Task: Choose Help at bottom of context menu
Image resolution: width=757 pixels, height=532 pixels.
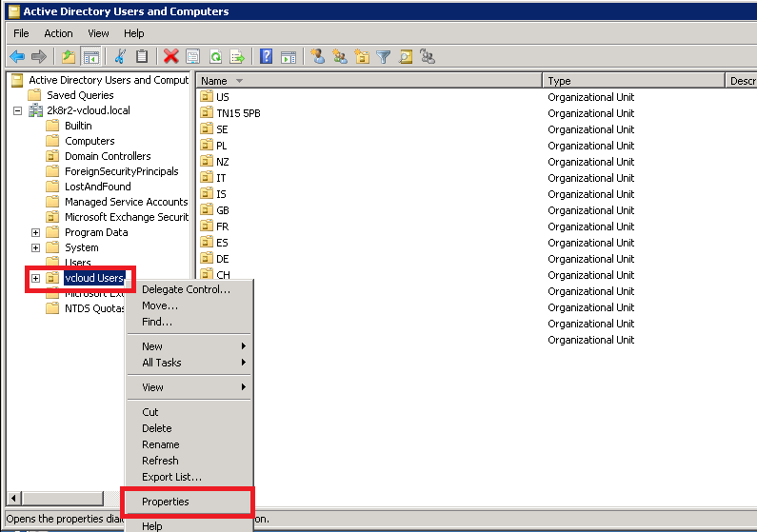Action: (x=189, y=525)
